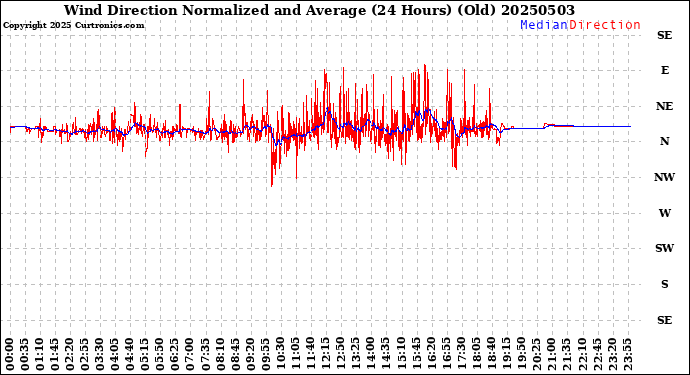This screenshot has height=375, width=690.
Task: Click the 09:55 time axis label
Action: [x=265, y=354]
